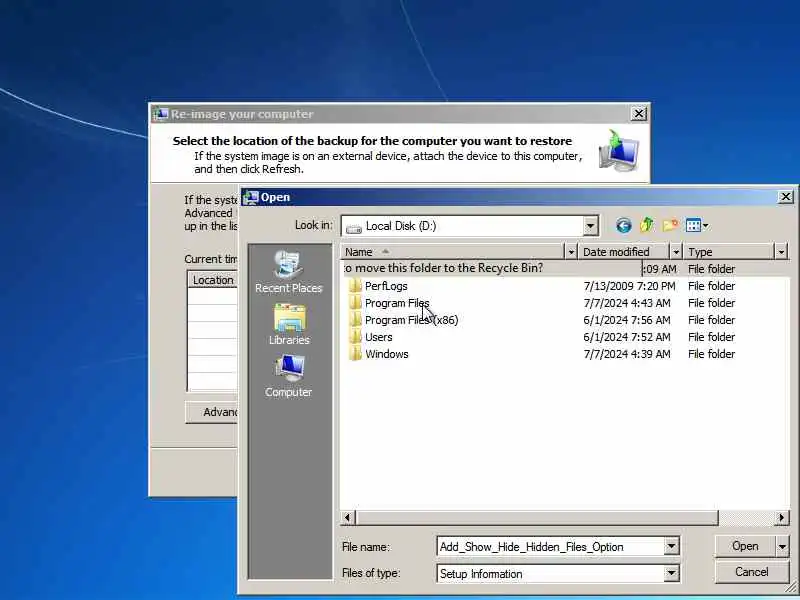Screen dimensions: 800x600
Task: Click the 7/7/2024 4:39 AM date cell
Action: [627, 354]
